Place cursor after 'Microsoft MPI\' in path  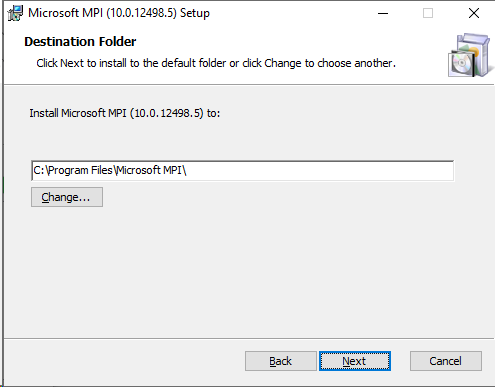187,171
